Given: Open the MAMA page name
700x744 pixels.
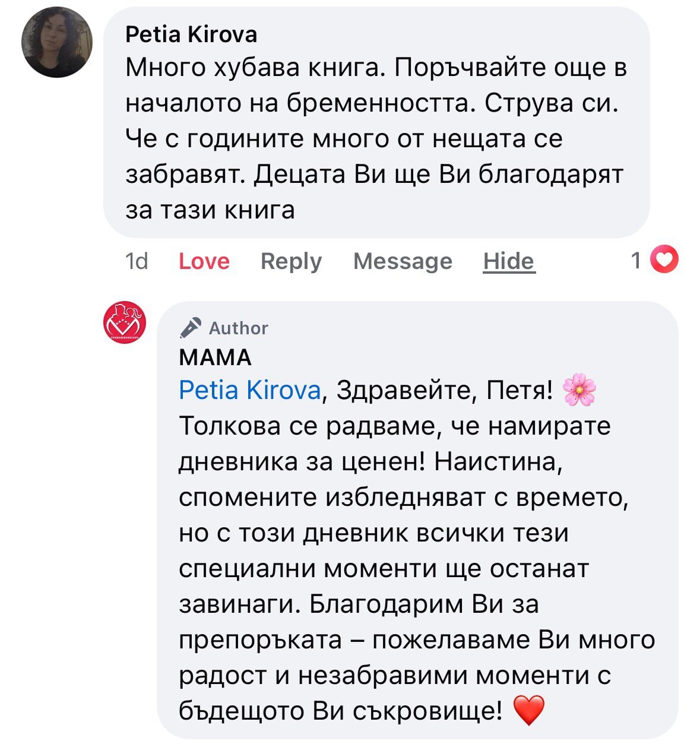Looking at the screenshot, I should coord(215,357).
